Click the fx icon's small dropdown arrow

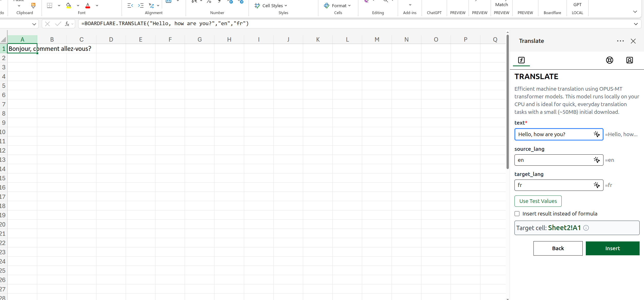(x=72, y=24)
